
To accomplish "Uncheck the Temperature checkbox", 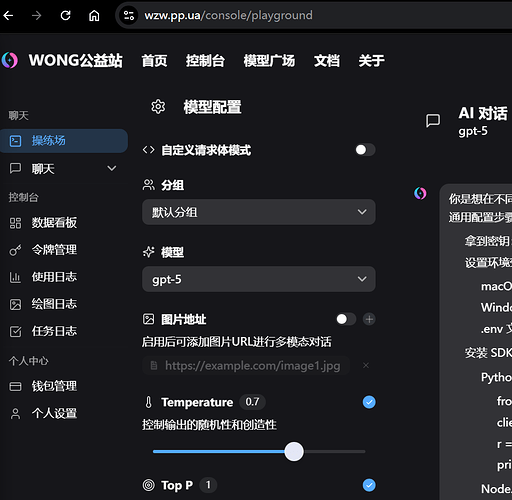I will [369, 402].
